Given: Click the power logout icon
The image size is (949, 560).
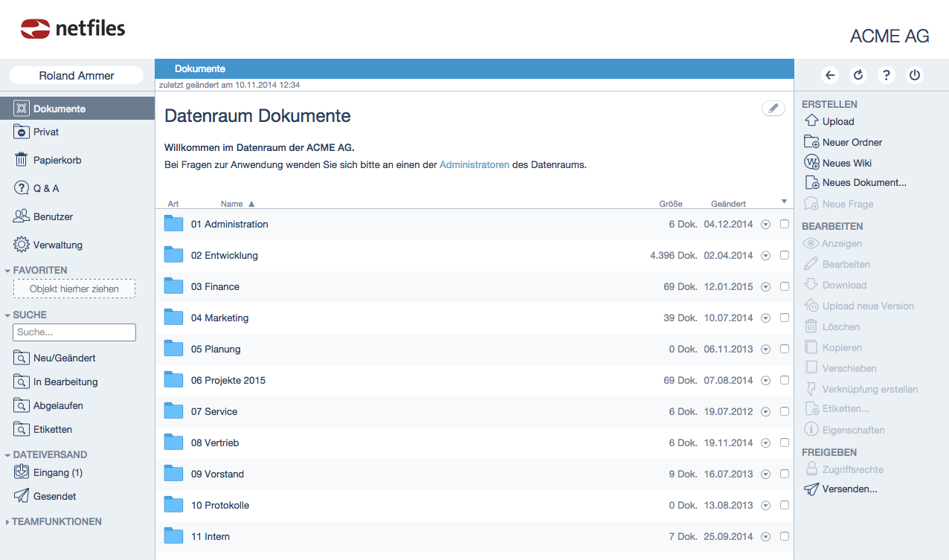Looking at the screenshot, I should (915, 75).
